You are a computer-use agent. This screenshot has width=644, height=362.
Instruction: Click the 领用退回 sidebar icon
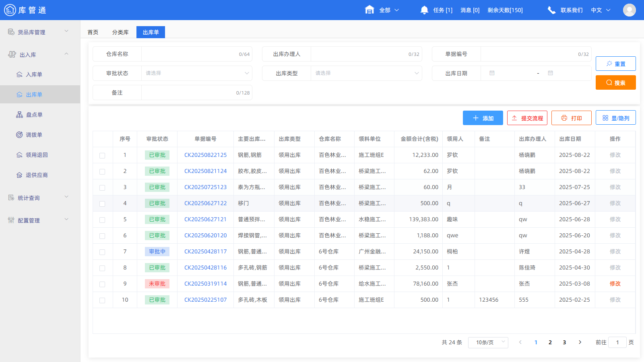pyautogui.click(x=19, y=155)
